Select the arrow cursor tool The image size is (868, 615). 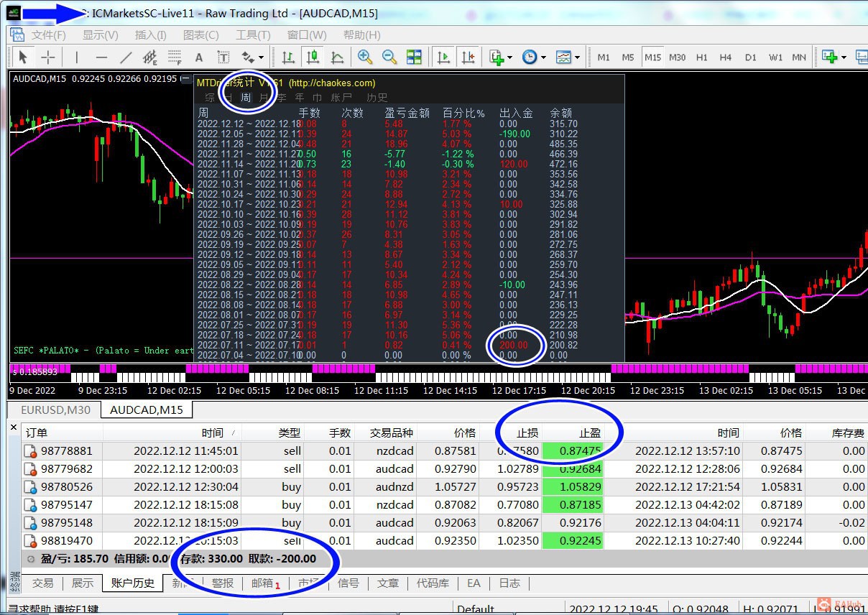[x=22, y=57]
